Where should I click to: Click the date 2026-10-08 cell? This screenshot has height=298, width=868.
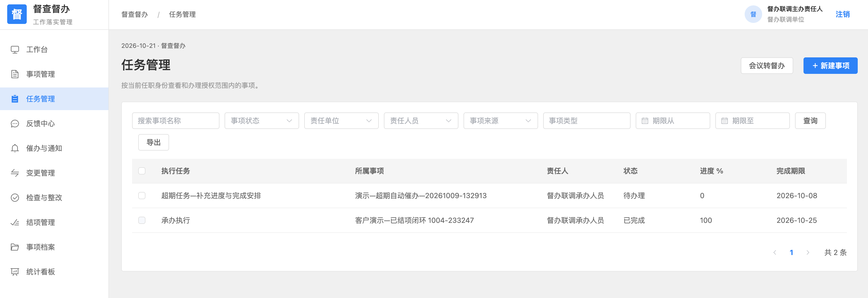(x=797, y=196)
